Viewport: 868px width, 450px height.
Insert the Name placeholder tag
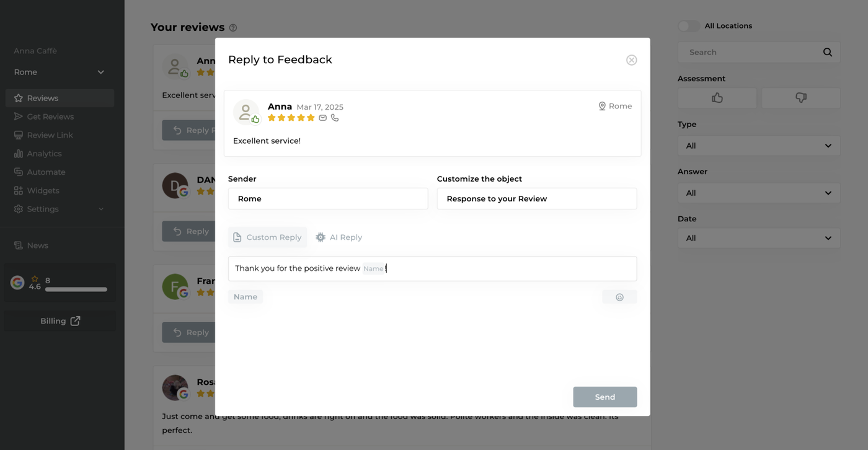coord(246,297)
